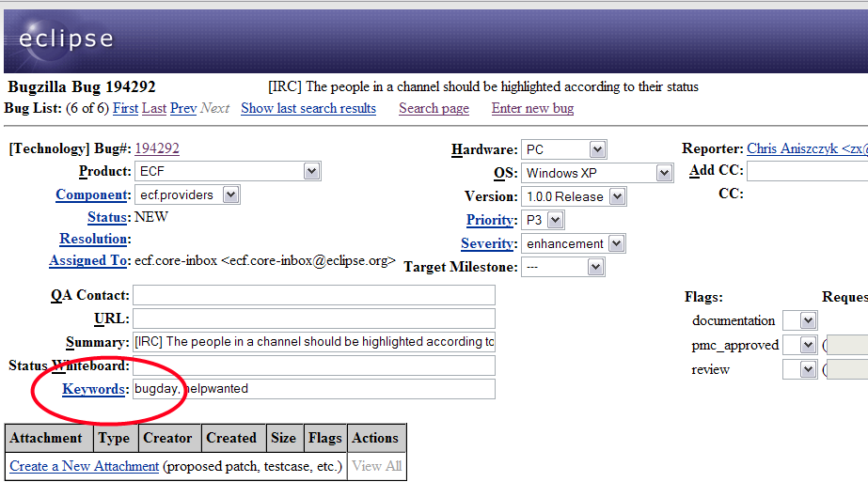Image resolution: width=868 pixels, height=482 pixels.
Task: Click the Actions column header
Action: [375, 438]
